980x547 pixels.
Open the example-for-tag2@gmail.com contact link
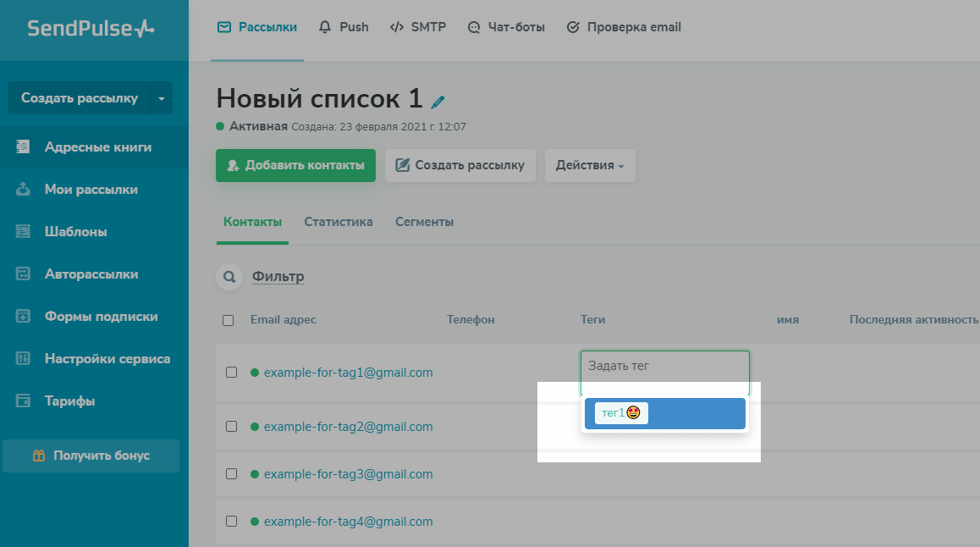click(348, 427)
